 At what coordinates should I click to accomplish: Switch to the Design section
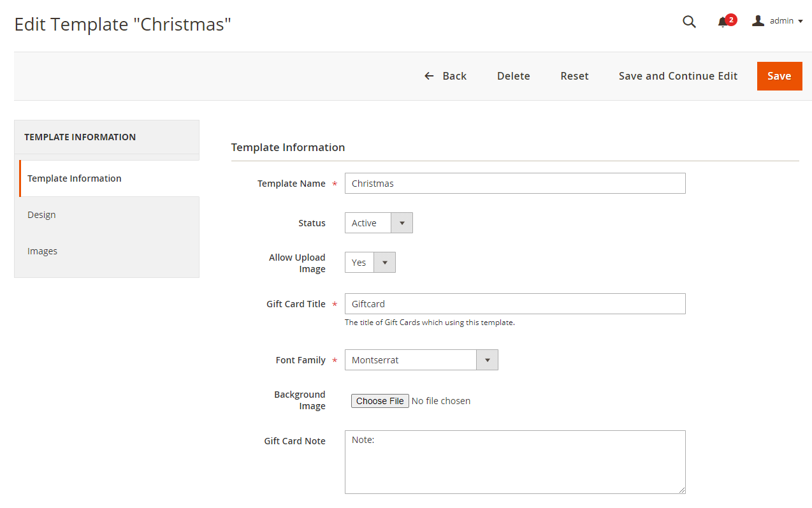click(41, 214)
